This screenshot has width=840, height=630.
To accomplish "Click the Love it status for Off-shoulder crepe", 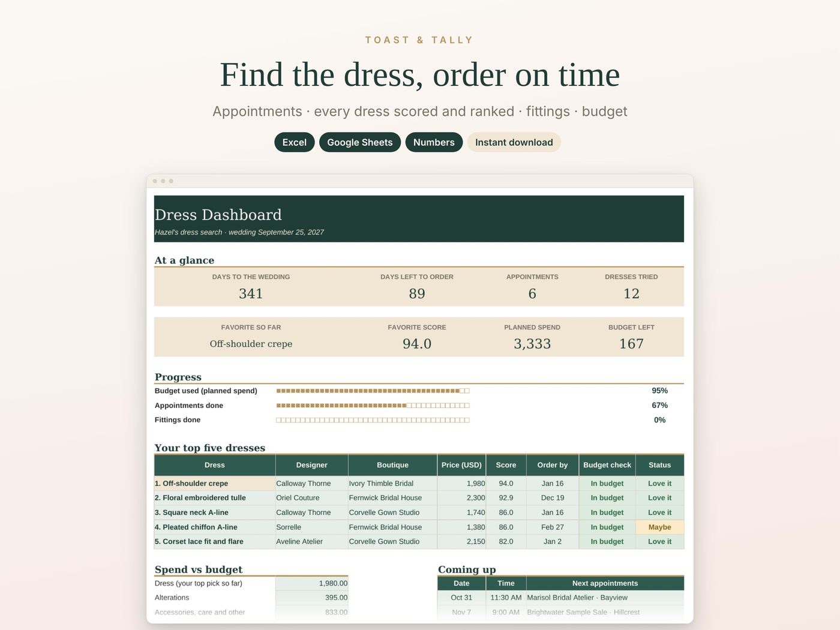I will point(660,484).
